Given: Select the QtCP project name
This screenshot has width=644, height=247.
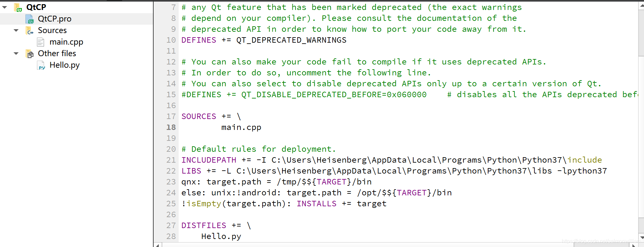Looking at the screenshot, I should (x=36, y=7).
